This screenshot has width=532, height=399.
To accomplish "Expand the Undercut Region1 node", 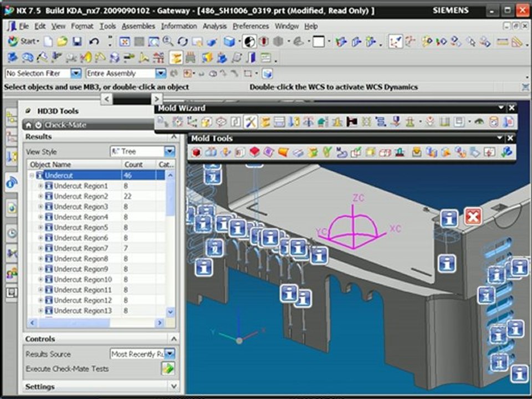I will [40, 186].
